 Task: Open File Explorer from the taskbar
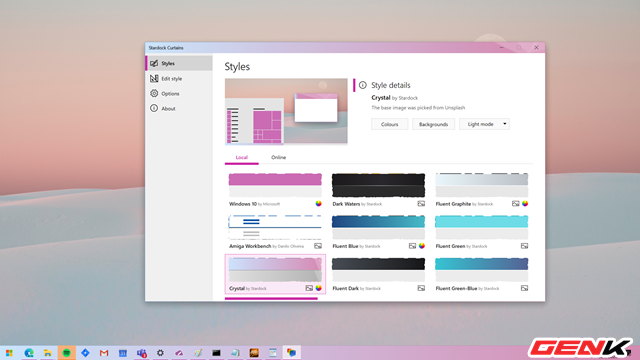click(48, 353)
